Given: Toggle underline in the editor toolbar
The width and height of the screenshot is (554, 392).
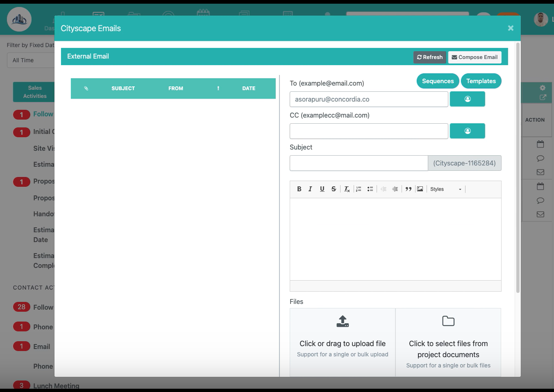Looking at the screenshot, I should pyautogui.click(x=322, y=189).
